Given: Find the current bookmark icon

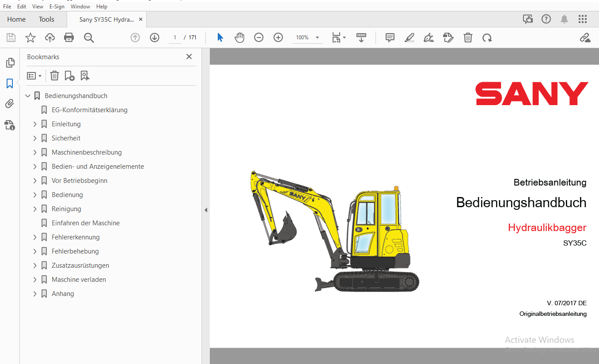Looking at the screenshot, I should pos(85,76).
